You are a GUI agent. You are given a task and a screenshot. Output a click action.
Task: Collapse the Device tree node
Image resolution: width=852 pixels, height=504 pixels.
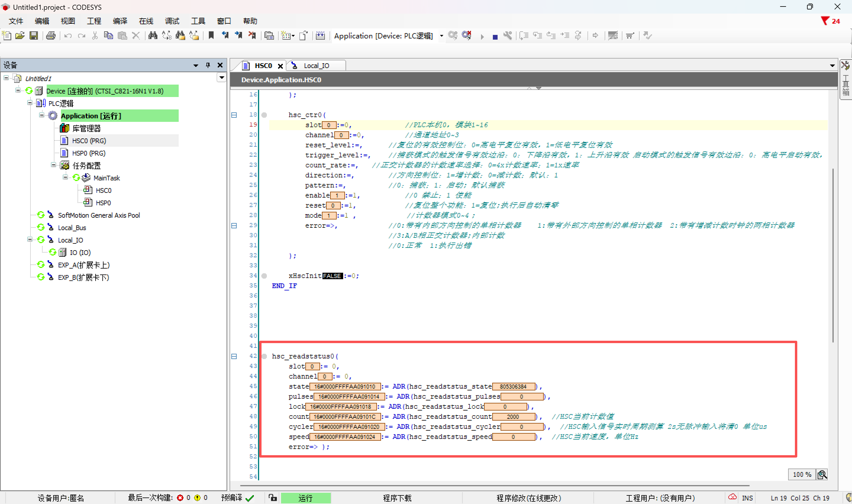coord(18,90)
